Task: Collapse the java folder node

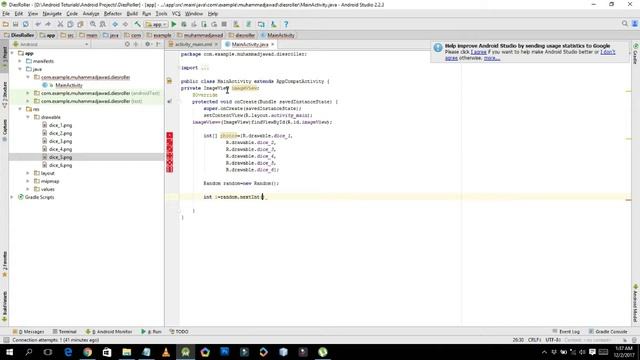Action: point(20,69)
